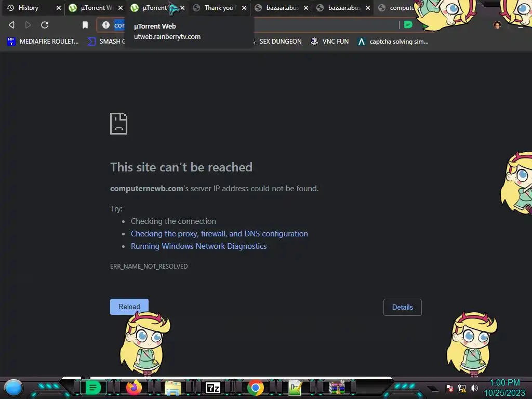Image resolution: width=532 pixels, height=399 pixels.
Task: Click the green chat icon in the address bar
Action: click(408, 24)
